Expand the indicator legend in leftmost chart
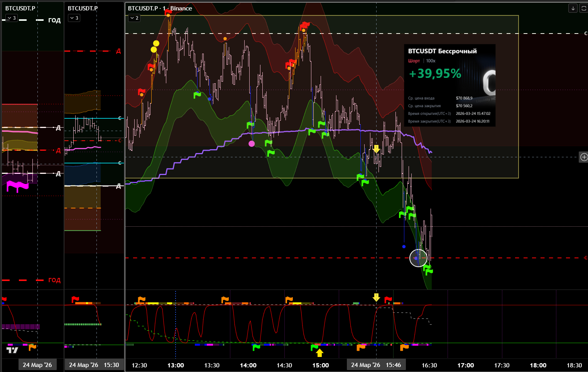The width and height of the screenshot is (588, 372). (x=12, y=18)
